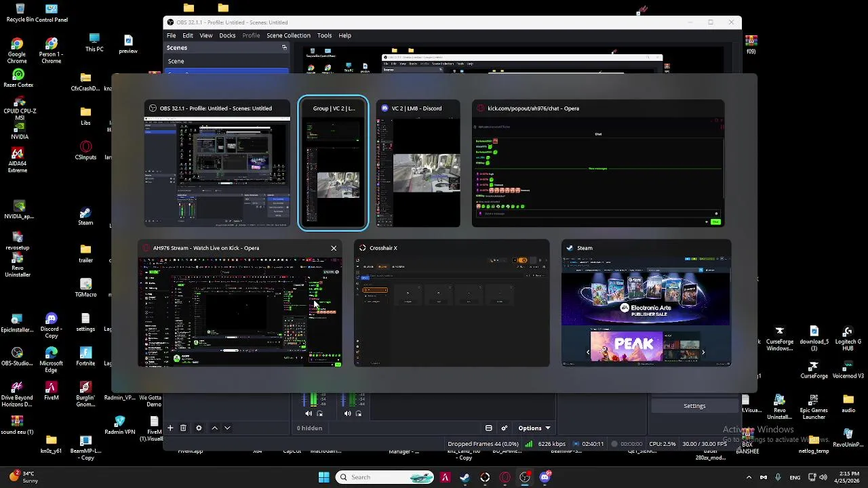Open the Scene Collection menu in OBS
This screenshot has height=488, width=868.
288,35
